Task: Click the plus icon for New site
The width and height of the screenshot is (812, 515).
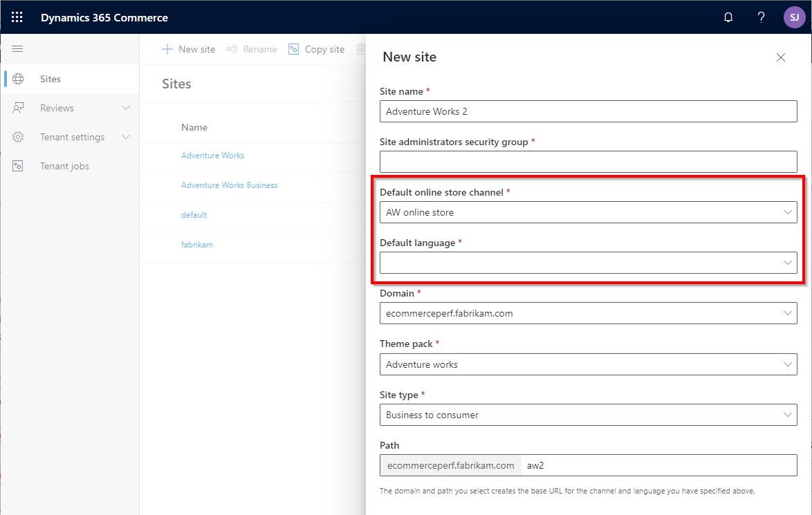Action: 167,49
